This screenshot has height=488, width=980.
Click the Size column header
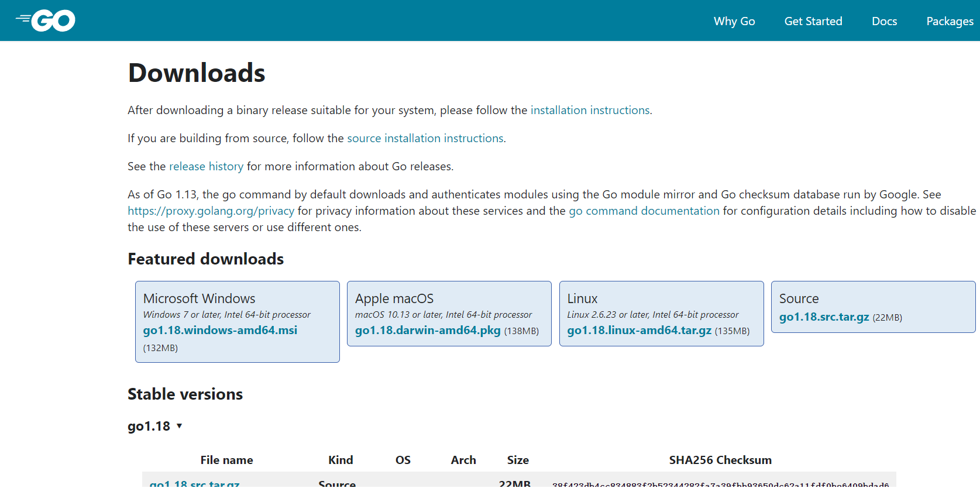[x=518, y=460]
